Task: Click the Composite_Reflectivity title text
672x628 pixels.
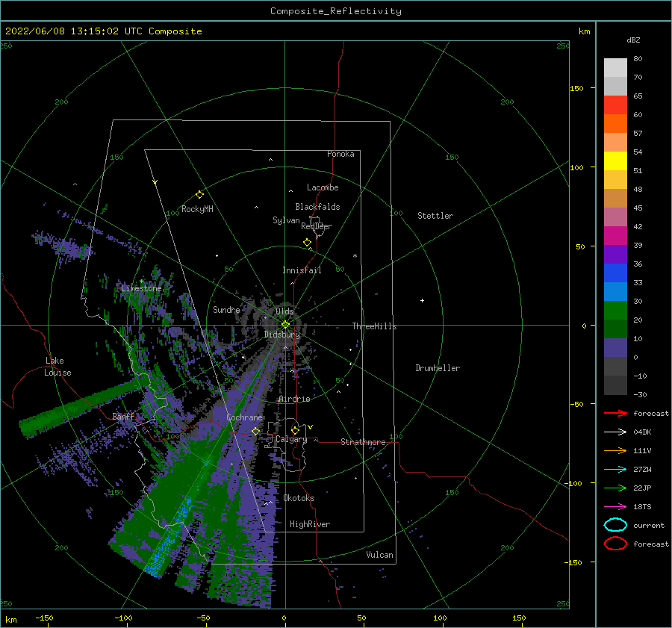Action: 336,11
